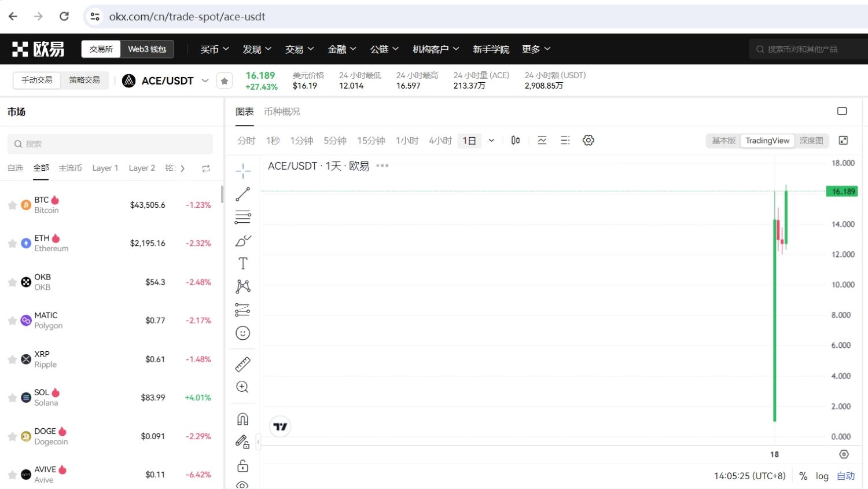Toggle log scale on chart

click(x=822, y=476)
